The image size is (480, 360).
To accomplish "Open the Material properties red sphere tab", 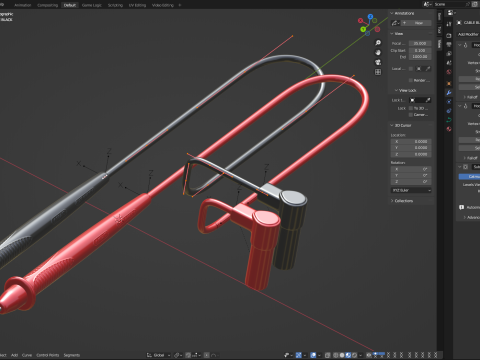I will point(449,129).
